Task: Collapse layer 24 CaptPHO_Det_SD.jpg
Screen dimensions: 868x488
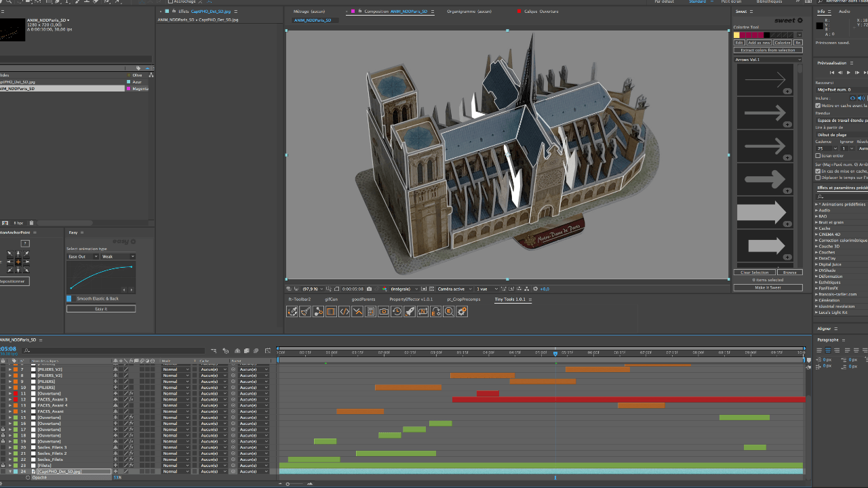Action: [x=10, y=472]
